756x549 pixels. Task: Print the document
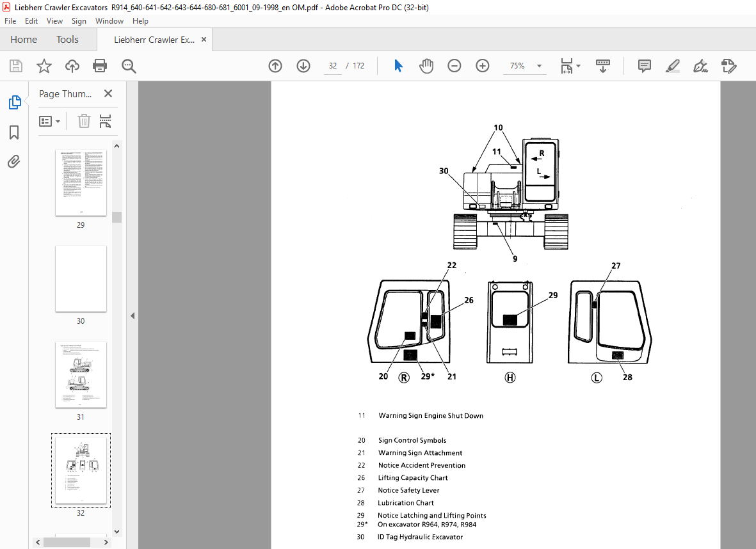click(100, 66)
